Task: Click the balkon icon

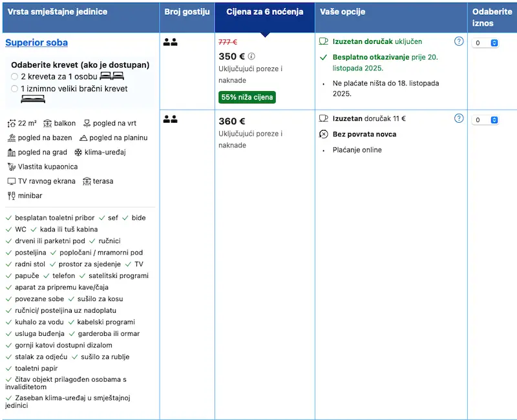Action: coord(47,123)
